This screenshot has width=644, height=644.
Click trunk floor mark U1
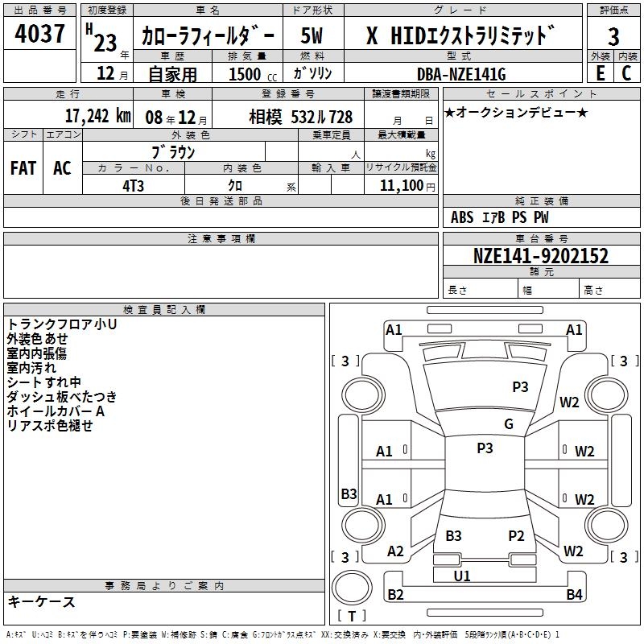[x=462, y=576]
